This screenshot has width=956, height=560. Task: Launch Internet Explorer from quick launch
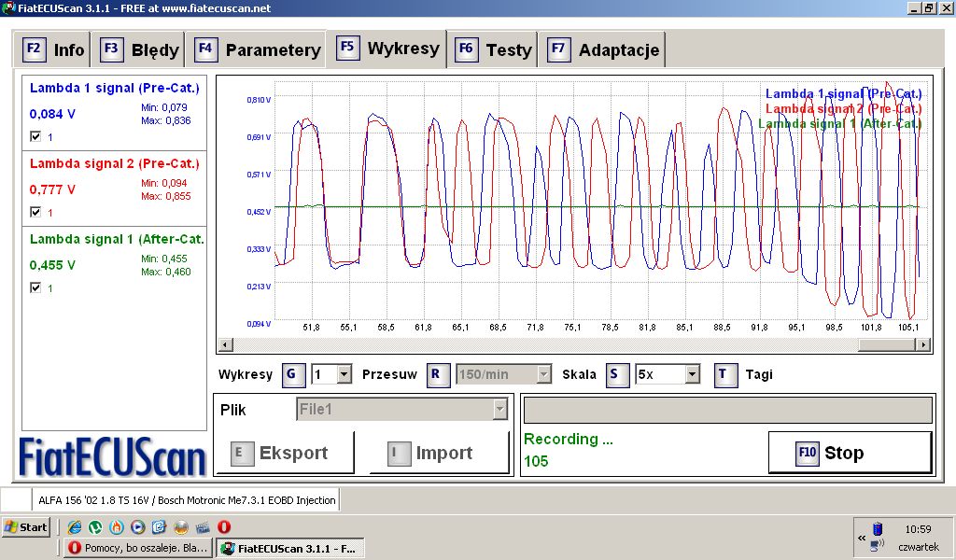click(x=75, y=527)
